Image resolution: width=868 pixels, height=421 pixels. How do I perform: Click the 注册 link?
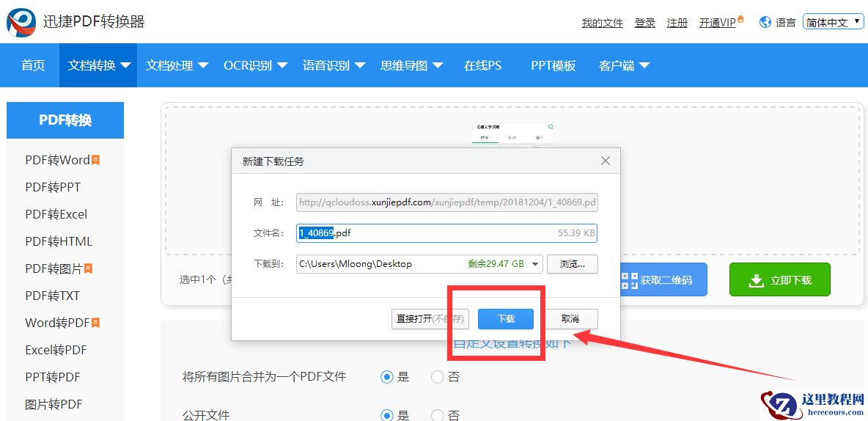pyautogui.click(x=677, y=23)
